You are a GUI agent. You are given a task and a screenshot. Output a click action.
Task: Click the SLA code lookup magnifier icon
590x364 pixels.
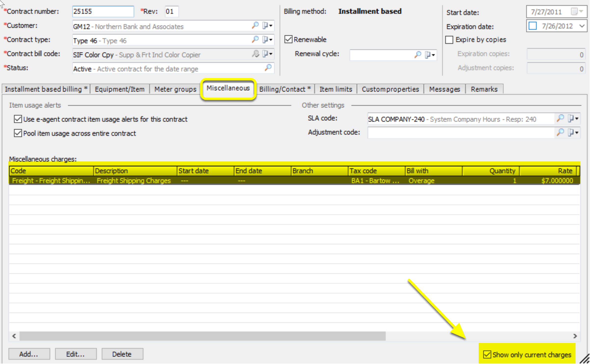560,118
